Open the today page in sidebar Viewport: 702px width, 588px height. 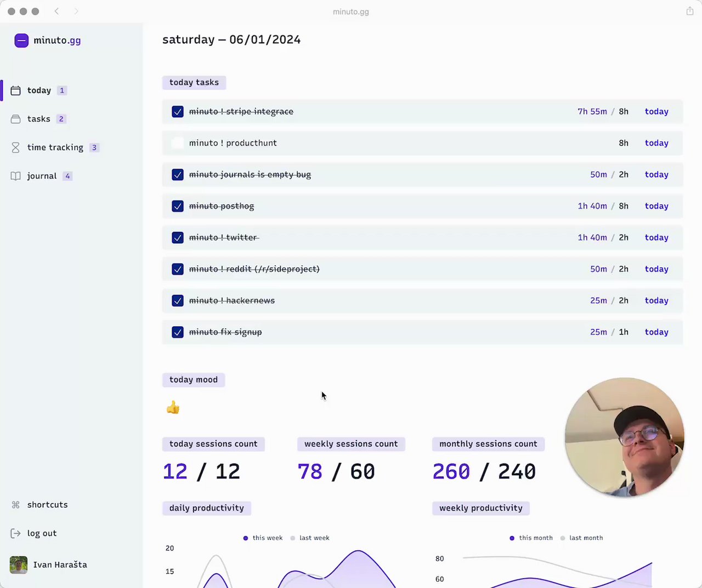(39, 90)
